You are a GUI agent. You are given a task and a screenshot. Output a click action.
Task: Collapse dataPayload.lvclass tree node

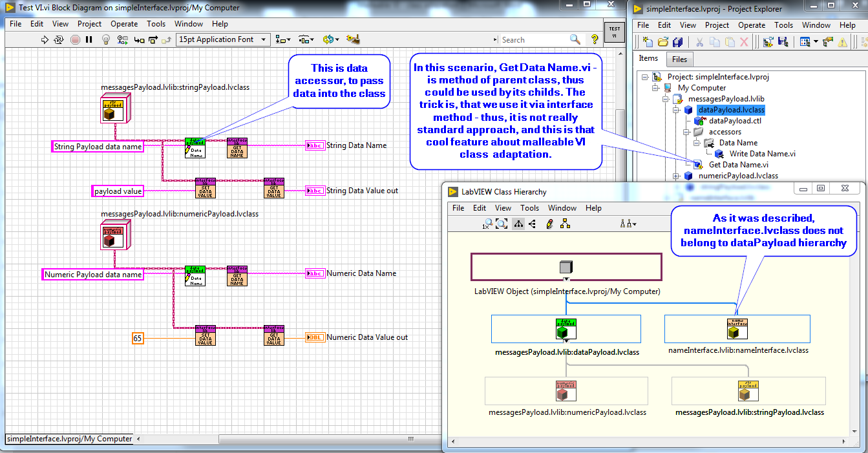click(676, 110)
